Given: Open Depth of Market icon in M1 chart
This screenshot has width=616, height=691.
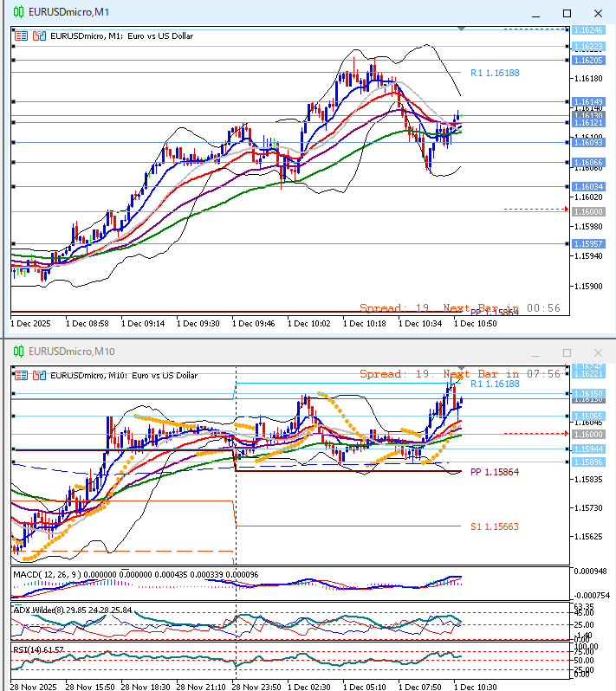Looking at the screenshot, I should click(x=37, y=36).
